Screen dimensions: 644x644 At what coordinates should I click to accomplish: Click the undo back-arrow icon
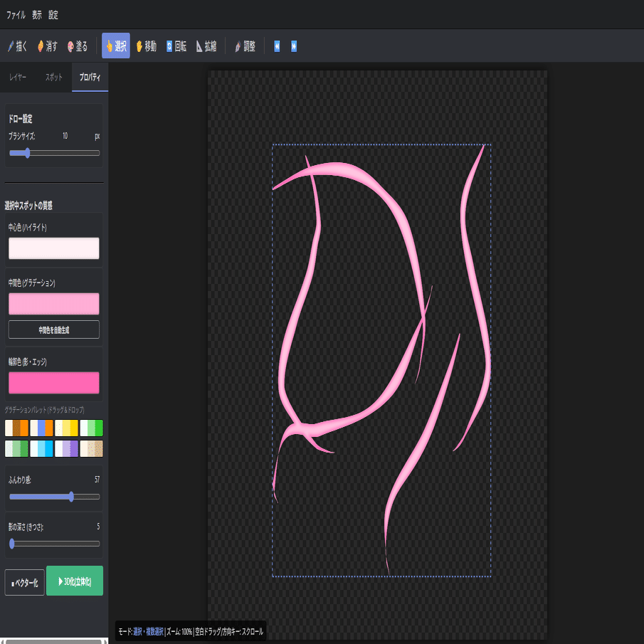coord(277,46)
